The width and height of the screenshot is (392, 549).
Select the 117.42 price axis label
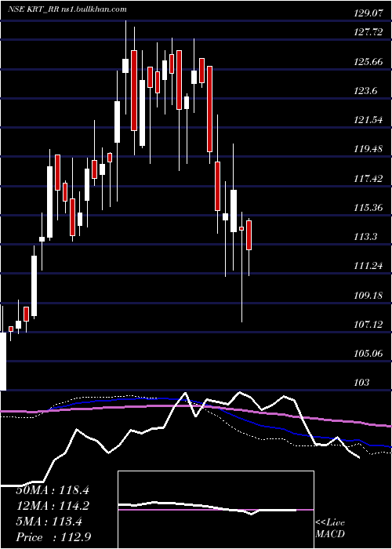368,179
